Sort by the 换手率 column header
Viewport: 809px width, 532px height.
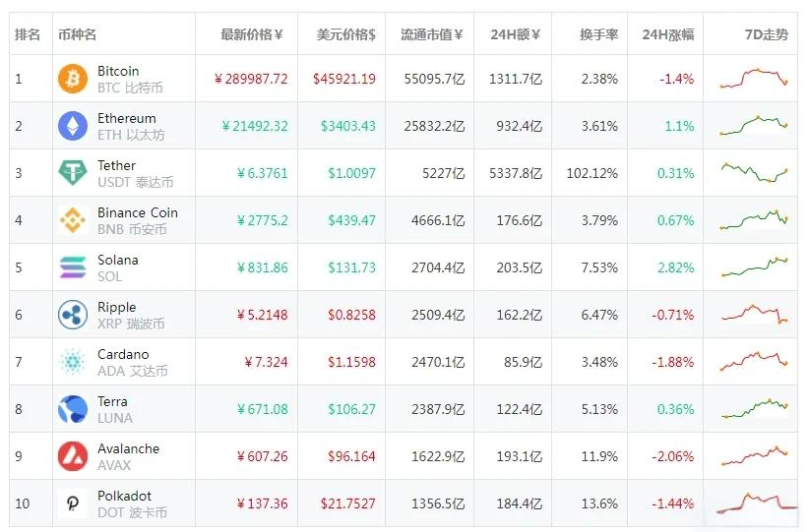click(599, 34)
